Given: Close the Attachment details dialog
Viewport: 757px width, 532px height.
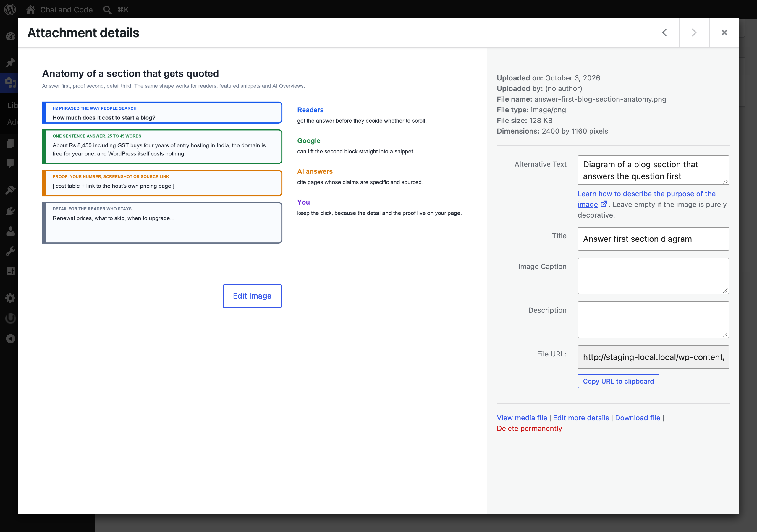Looking at the screenshot, I should pyautogui.click(x=724, y=33).
